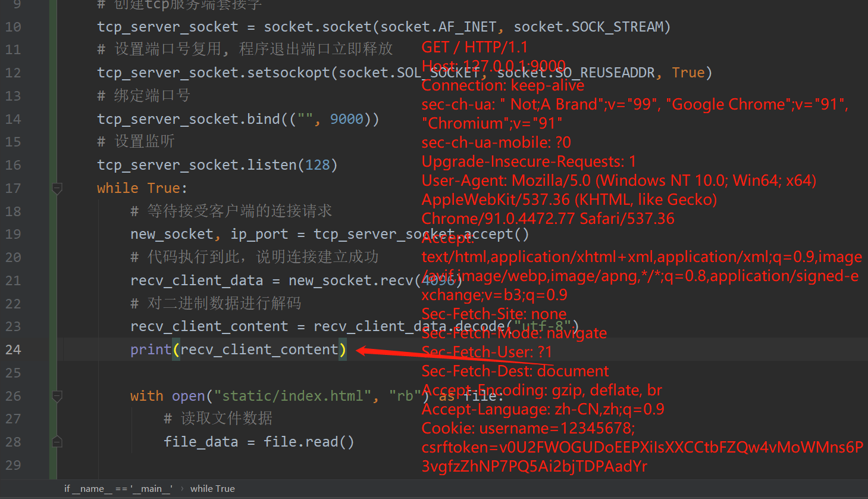Click the 9000 port number in bind call
868x499 pixels.
[347, 119]
